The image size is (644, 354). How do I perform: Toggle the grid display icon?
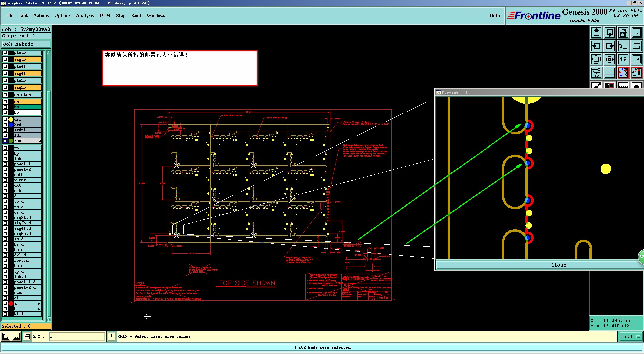click(610, 72)
